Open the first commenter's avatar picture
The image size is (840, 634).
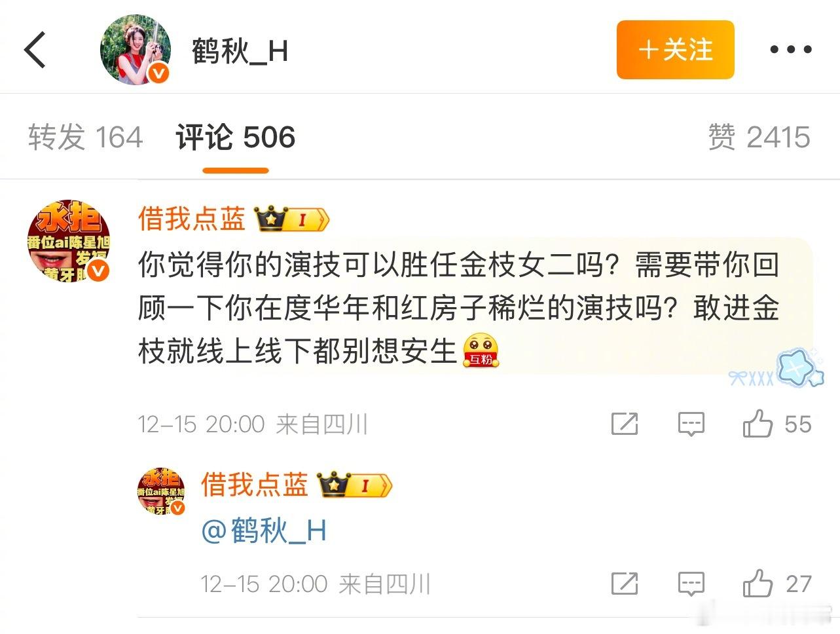69,241
